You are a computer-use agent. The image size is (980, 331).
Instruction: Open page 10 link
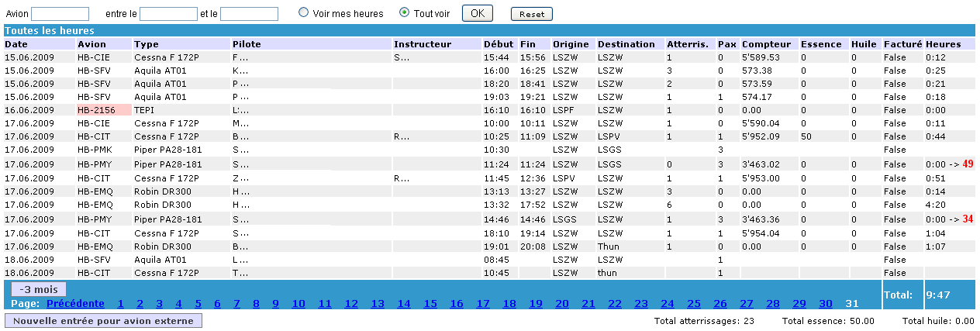tap(298, 303)
